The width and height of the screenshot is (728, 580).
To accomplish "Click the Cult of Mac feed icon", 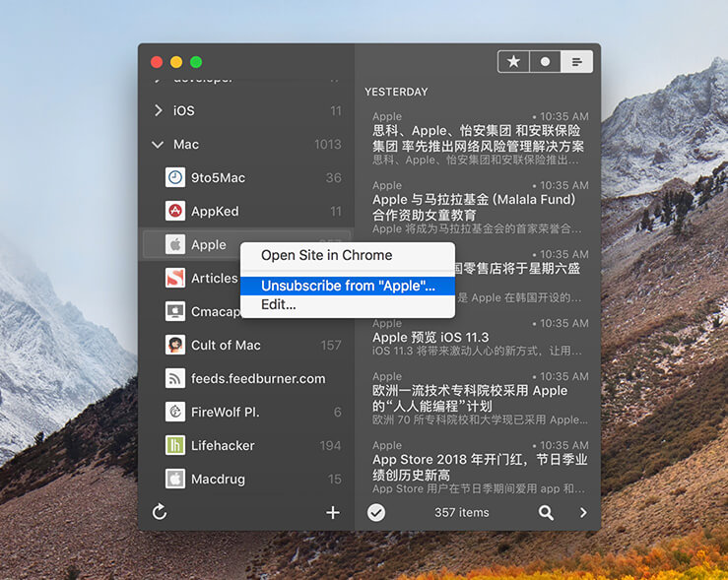I will click(x=175, y=345).
